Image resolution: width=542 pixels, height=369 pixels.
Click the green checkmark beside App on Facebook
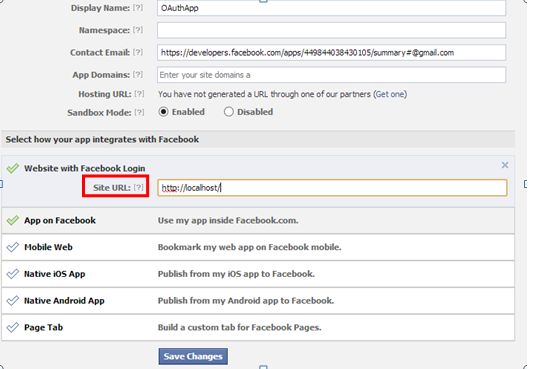(13, 220)
